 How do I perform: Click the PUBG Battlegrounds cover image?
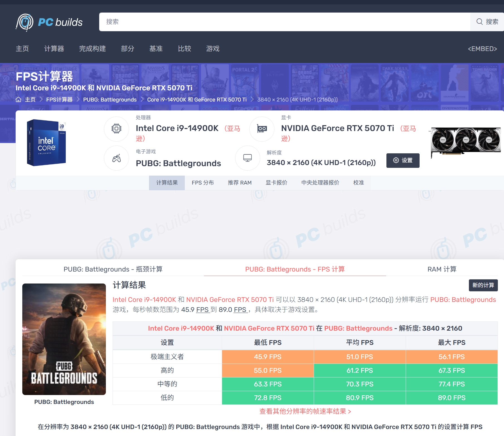64,339
